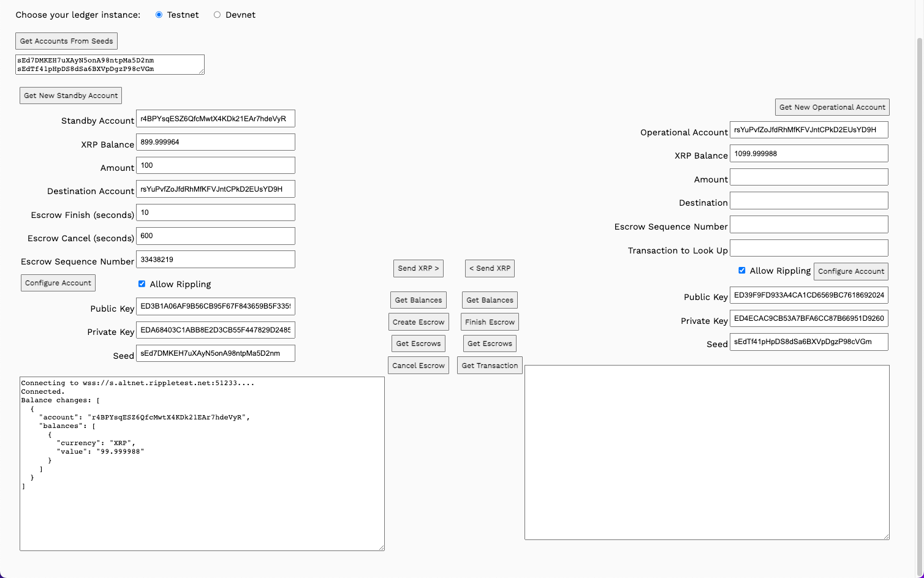The height and width of the screenshot is (578, 924).
Task: Click the seeds text area
Action: 110,64
